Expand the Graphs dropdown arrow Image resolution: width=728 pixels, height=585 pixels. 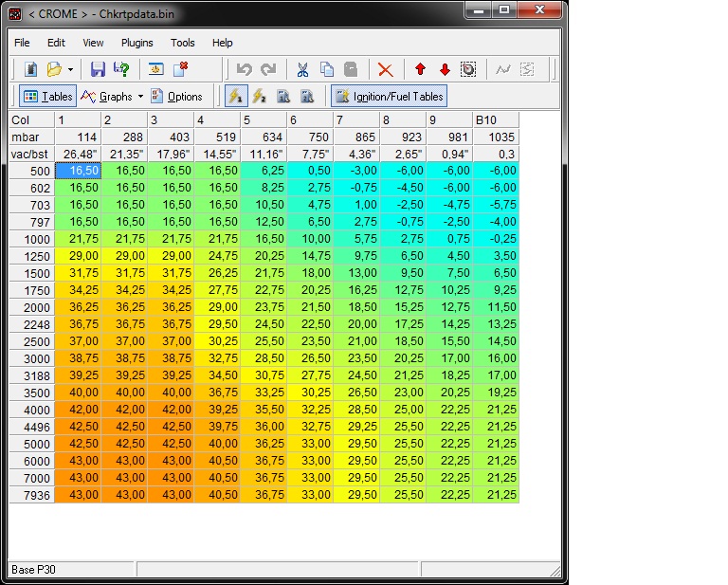point(140,97)
